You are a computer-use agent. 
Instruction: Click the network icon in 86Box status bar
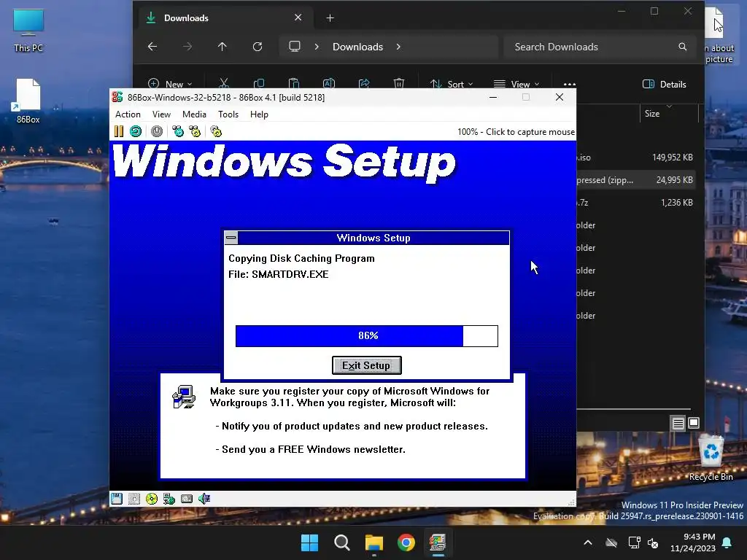pyautogui.click(x=169, y=499)
